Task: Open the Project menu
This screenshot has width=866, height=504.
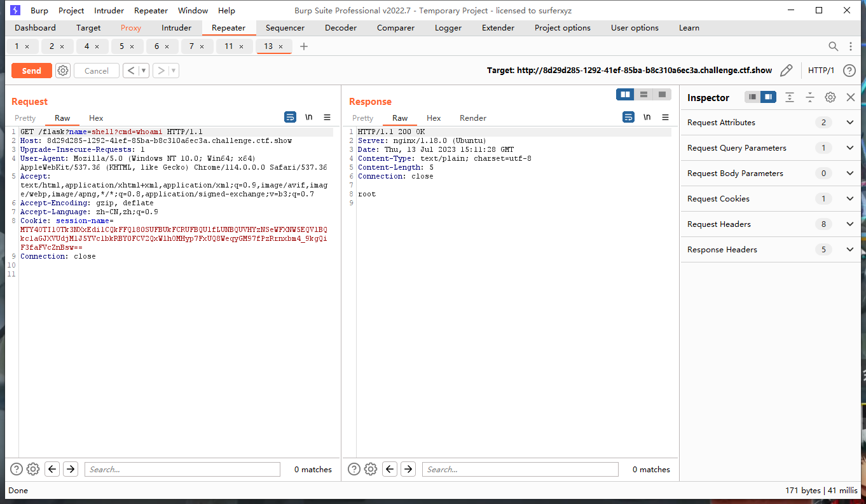Action: tap(71, 10)
